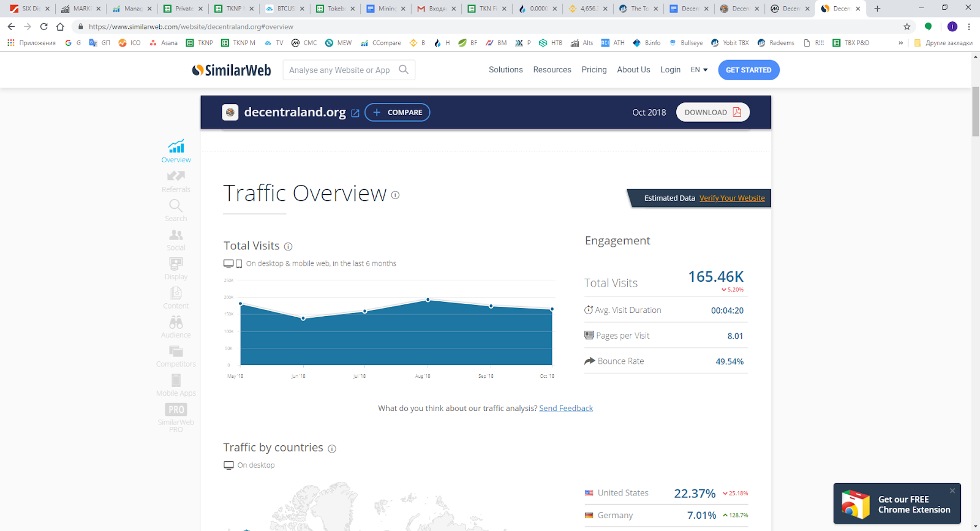Open Resources menu
980x531 pixels.
point(552,70)
